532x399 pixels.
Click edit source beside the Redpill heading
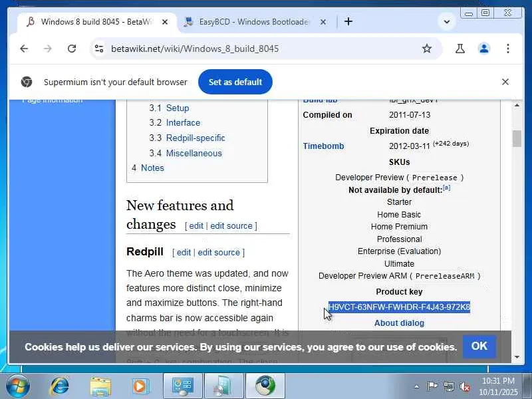point(219,253)
